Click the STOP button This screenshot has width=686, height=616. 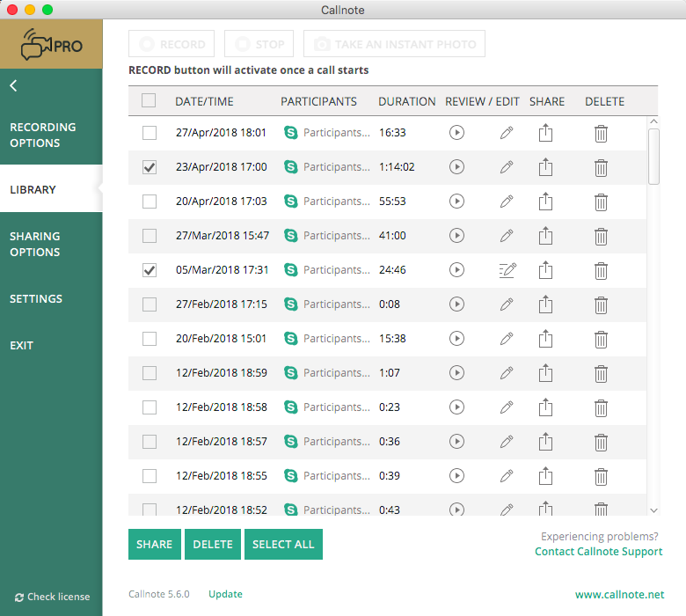tap(259, 44)
